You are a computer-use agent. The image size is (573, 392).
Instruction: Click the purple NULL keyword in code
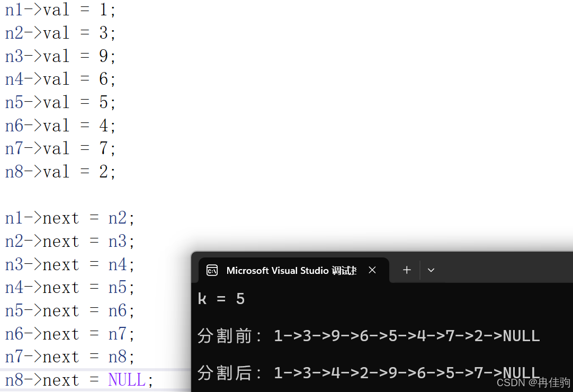[x=127, y=380]
